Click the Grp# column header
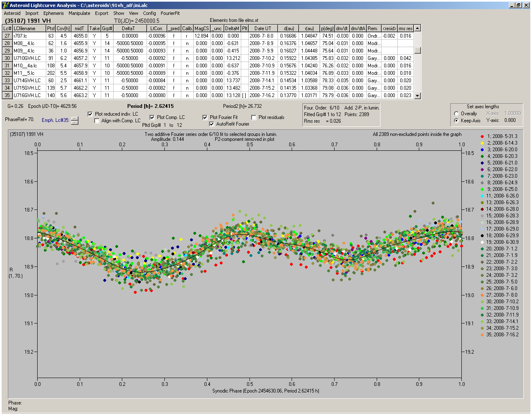This screenshot has height=414, width=532. pyautogui.click(x=107, y=29)
